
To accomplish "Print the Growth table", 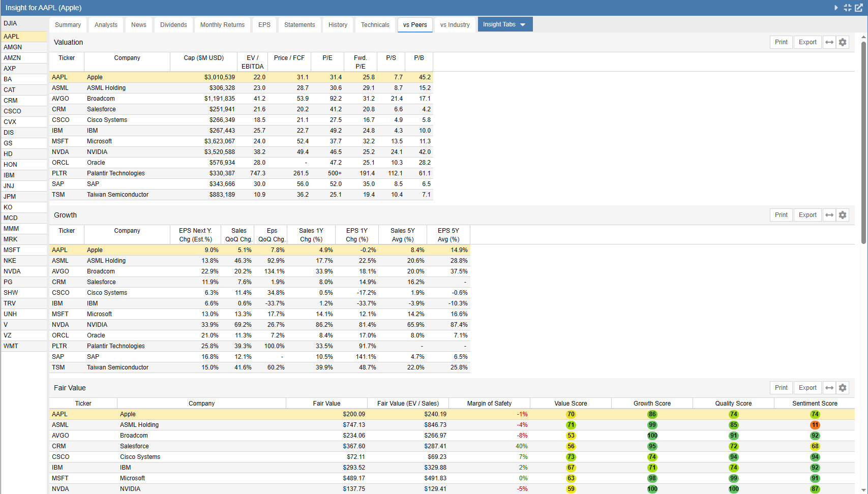I will pyautogui.click(x=781, y=215).
